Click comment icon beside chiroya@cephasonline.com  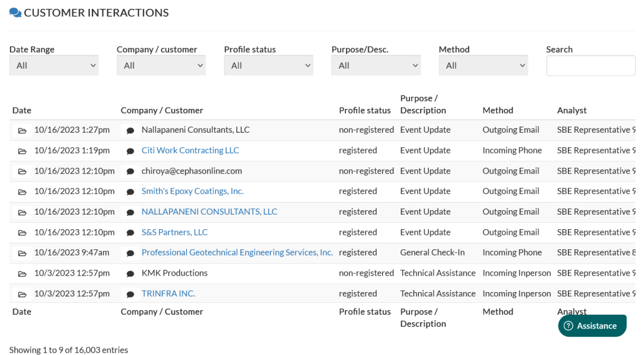point(130,171)
